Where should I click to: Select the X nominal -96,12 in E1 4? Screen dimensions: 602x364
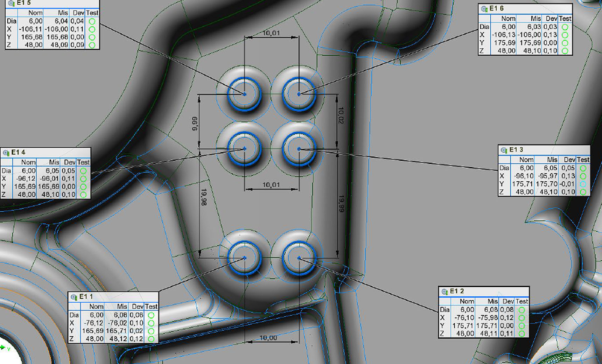(26, 179)
